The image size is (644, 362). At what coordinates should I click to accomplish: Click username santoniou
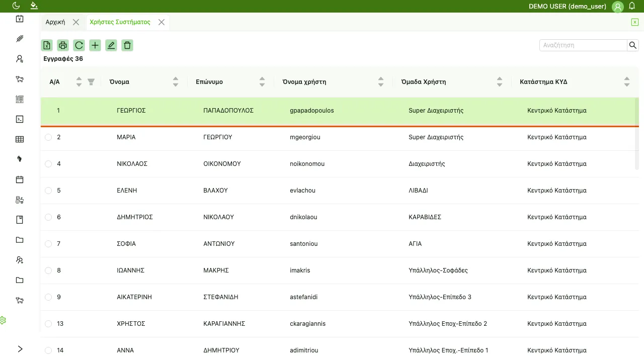(x=304, y=244)
